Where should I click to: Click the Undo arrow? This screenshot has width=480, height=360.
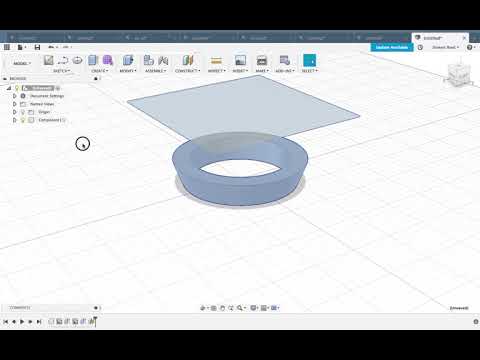[x=52, y=47]
